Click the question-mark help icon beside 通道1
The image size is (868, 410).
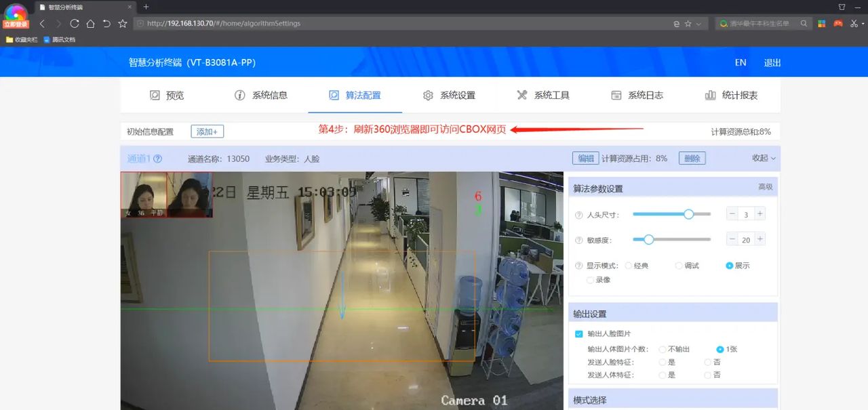[157, 158]
